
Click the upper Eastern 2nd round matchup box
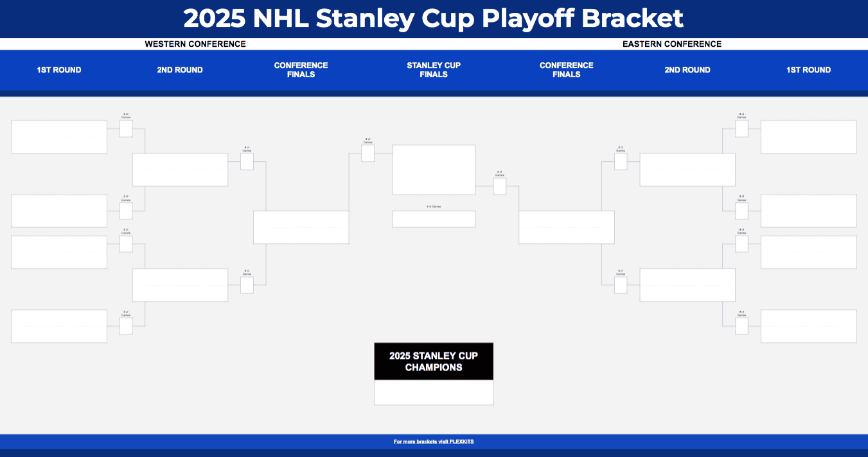coord(687,169)
